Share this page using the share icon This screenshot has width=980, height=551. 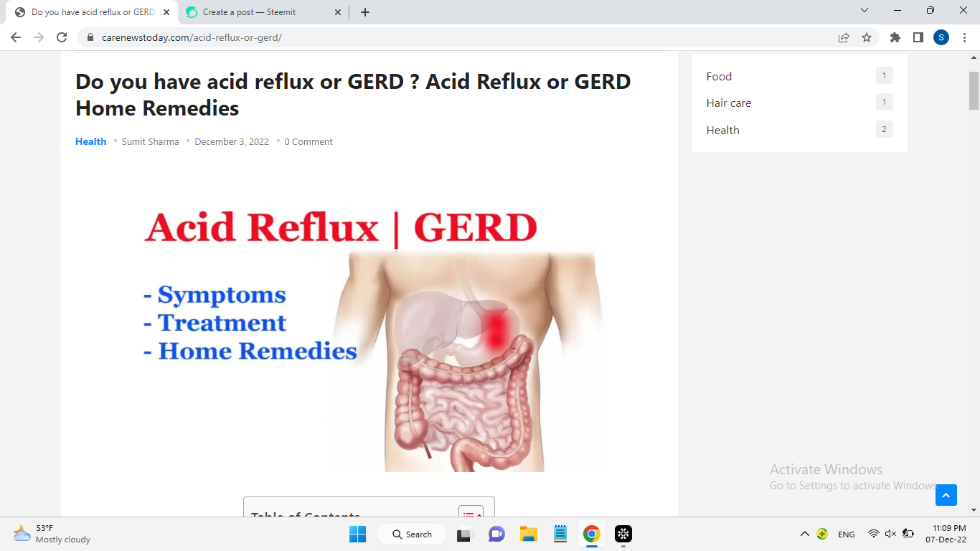[x=844, y=37]
